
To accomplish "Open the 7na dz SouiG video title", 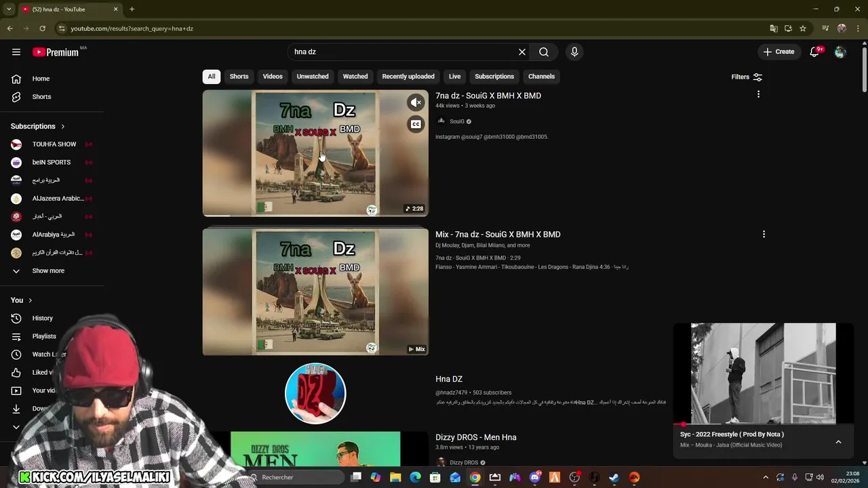I will [x=488, y=96].
